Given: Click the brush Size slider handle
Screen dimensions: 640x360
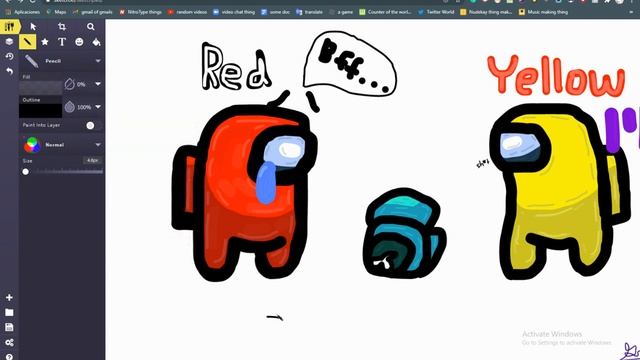Looking at the screenshot, I should click(26, 172).
